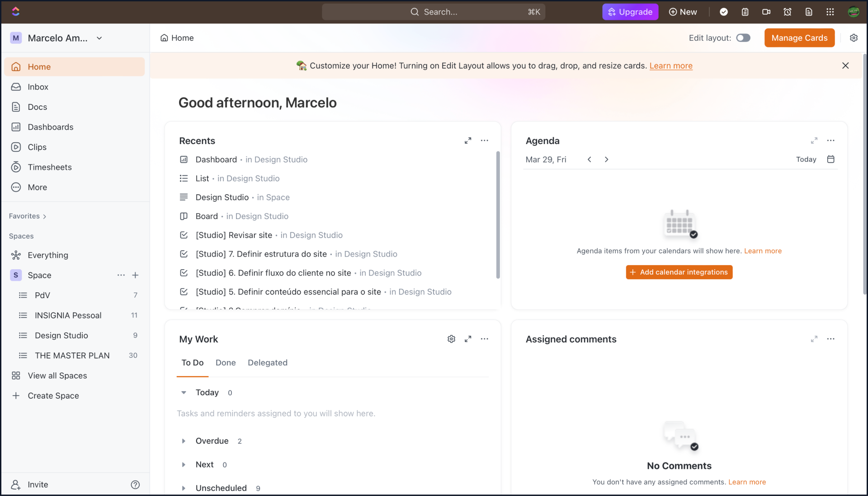The image size is (868, 496).
Task: Expand the Overdue tasks group
Action: pos(184,441)
